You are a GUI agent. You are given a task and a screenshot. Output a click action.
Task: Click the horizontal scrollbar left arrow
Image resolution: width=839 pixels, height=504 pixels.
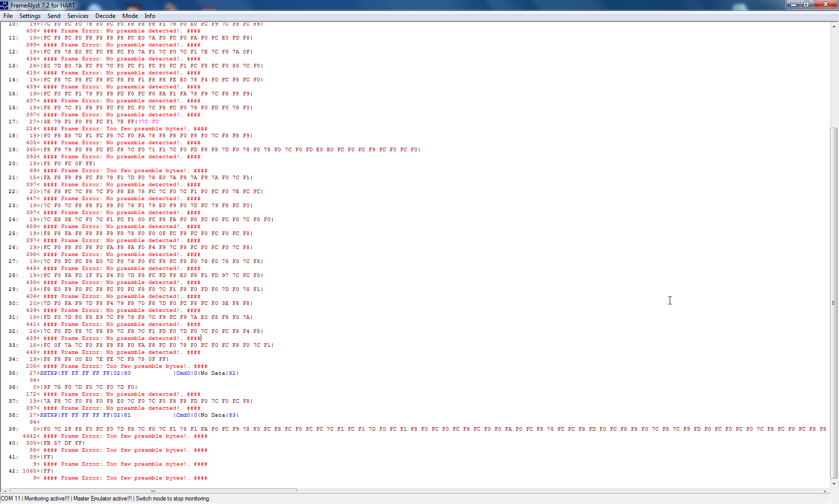[x=4, y=491]
